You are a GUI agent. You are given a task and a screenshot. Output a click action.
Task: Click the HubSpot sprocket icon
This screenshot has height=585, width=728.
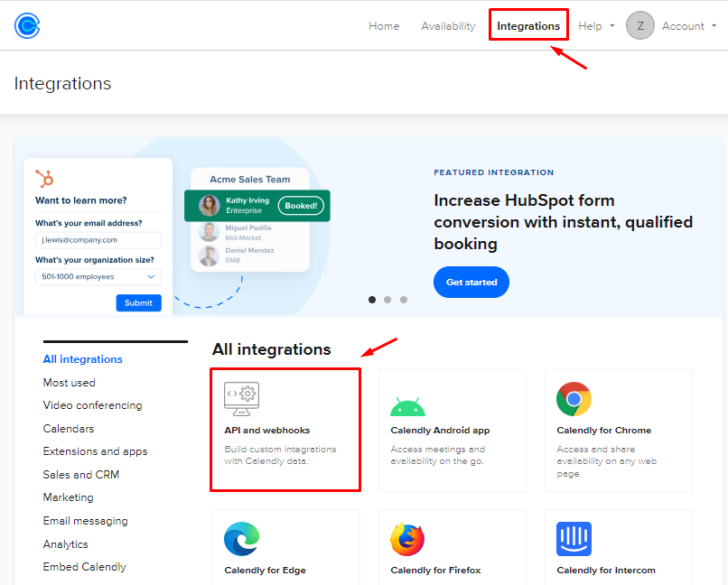click(x=44, y=179)
